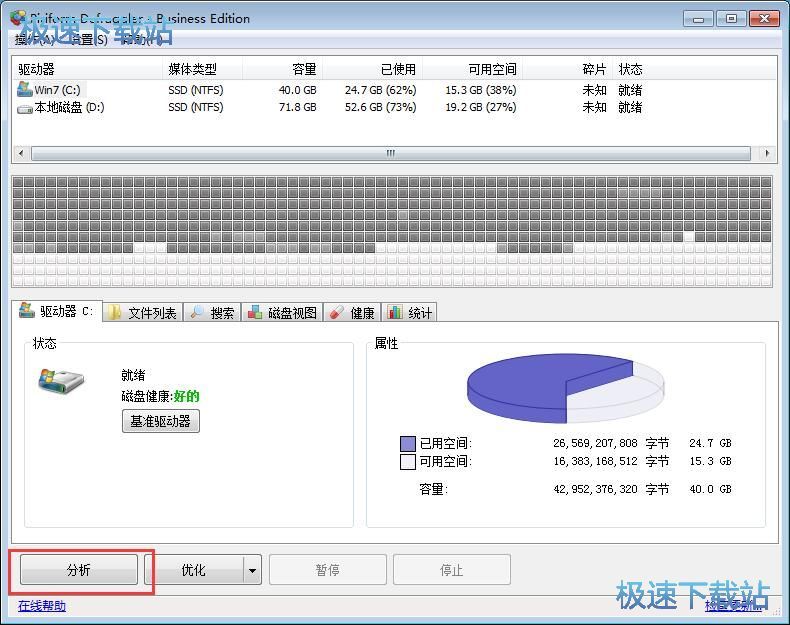Click the large drive icon in 状态 panel
Screen dimensions: 790x625
[x=60, y=381]
